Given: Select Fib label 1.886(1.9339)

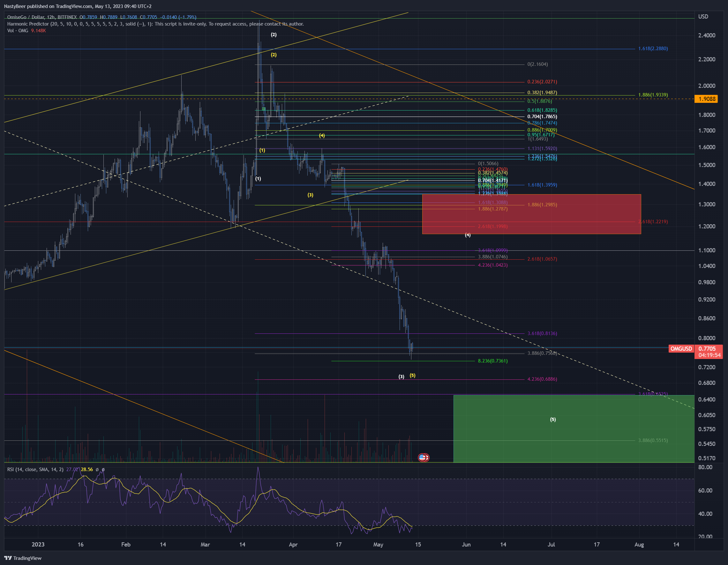Looking at the screenshot, I should (653, 95).
